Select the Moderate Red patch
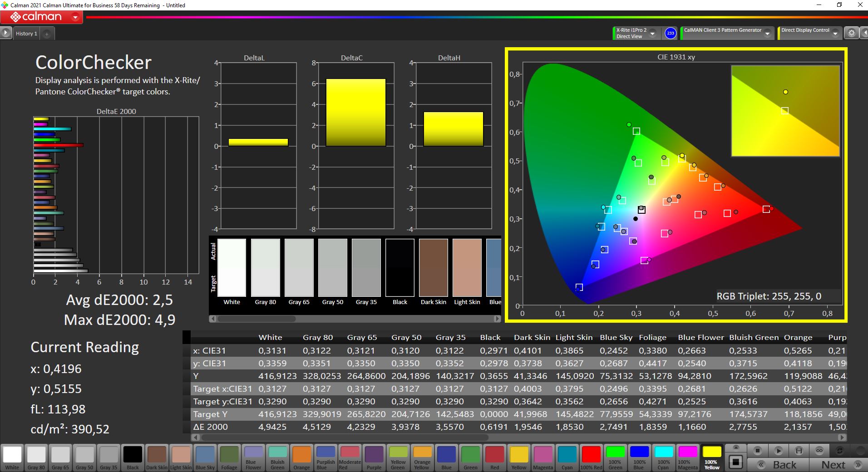 click(350, 457)
